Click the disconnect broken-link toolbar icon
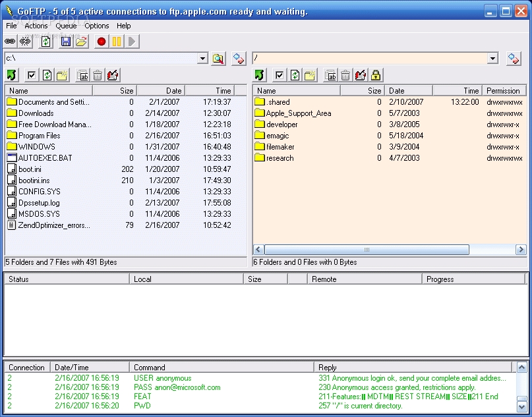 click(25, 42)
